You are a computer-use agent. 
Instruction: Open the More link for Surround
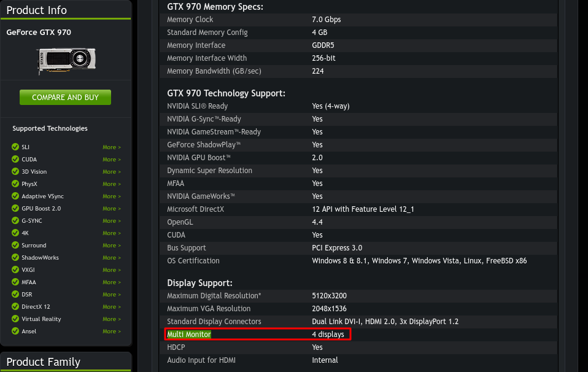[112, 246]
